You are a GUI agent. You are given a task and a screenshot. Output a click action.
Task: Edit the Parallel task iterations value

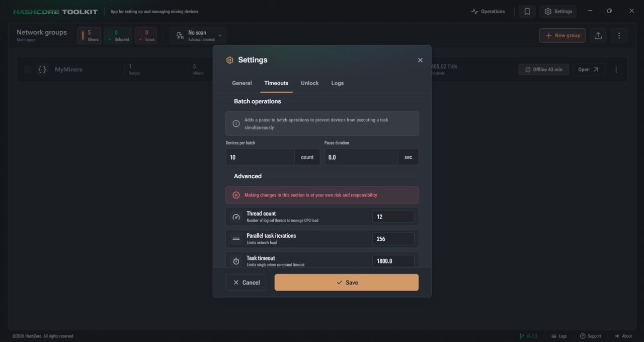pyautogui.click(x=393, y=239)
